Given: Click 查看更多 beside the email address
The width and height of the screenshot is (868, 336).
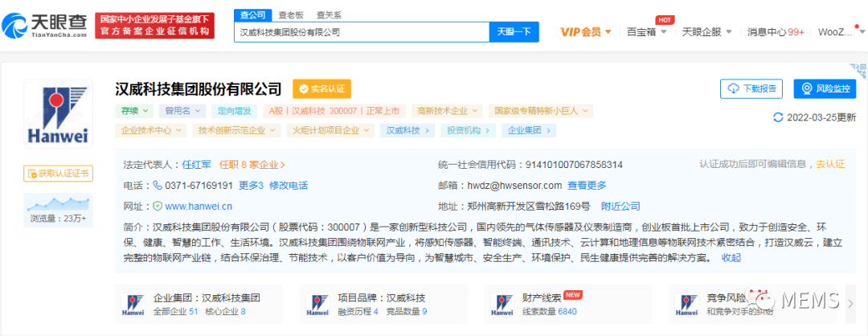Looking at the screenshot, I should pyautogui.click(x=587, y=185).
